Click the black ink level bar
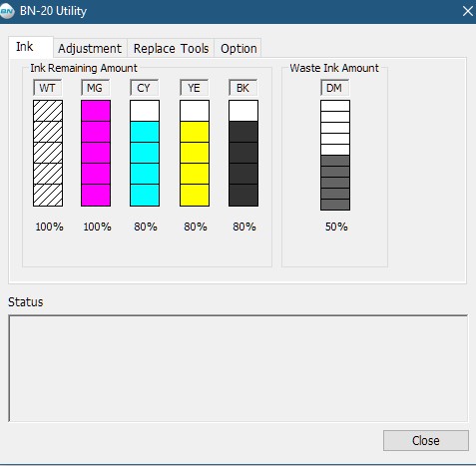Viewport: 476px width, 466px height. [x=243, y=153]
